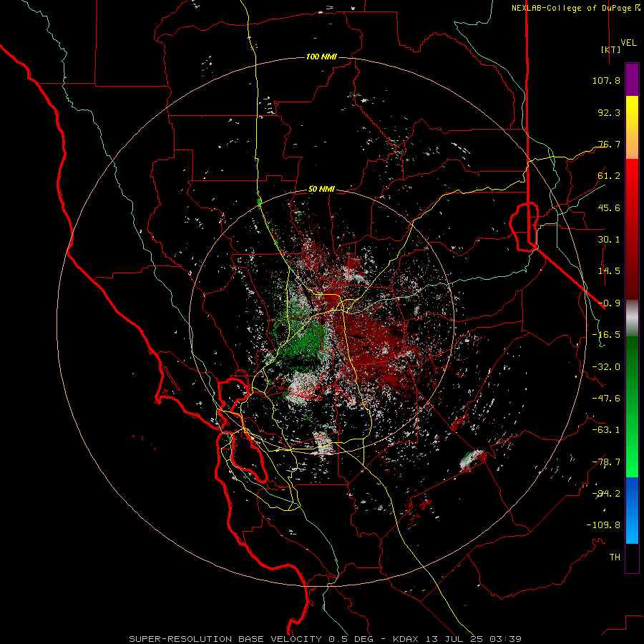Click the 100 NMI range ring label
Screen dimensions: 644x644
coord(321,57)
